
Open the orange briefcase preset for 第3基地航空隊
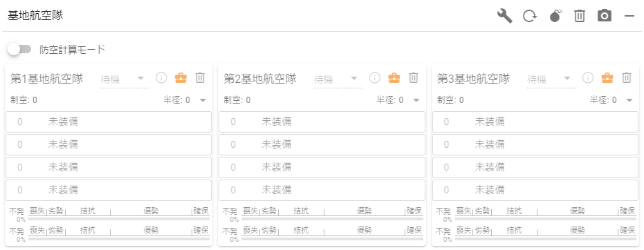click(x=608, y=77)
